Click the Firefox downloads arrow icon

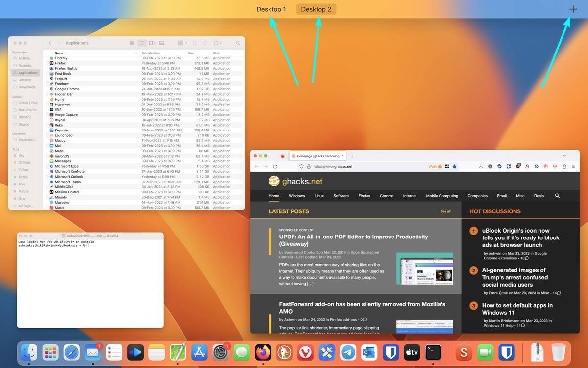tap(480, 166)
